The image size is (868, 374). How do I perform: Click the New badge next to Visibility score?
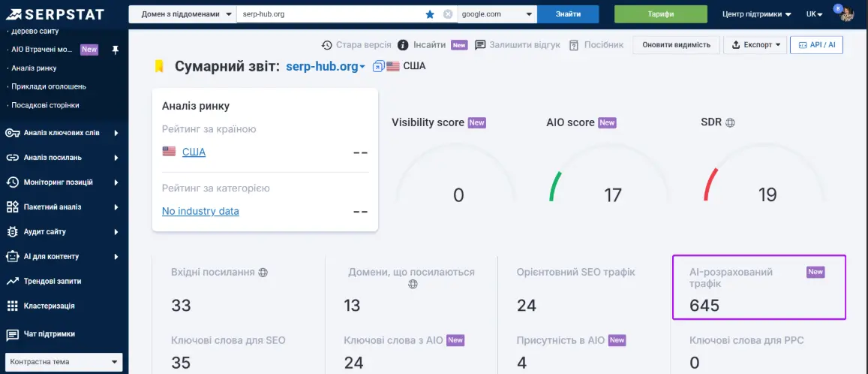(x=476, y=122)
